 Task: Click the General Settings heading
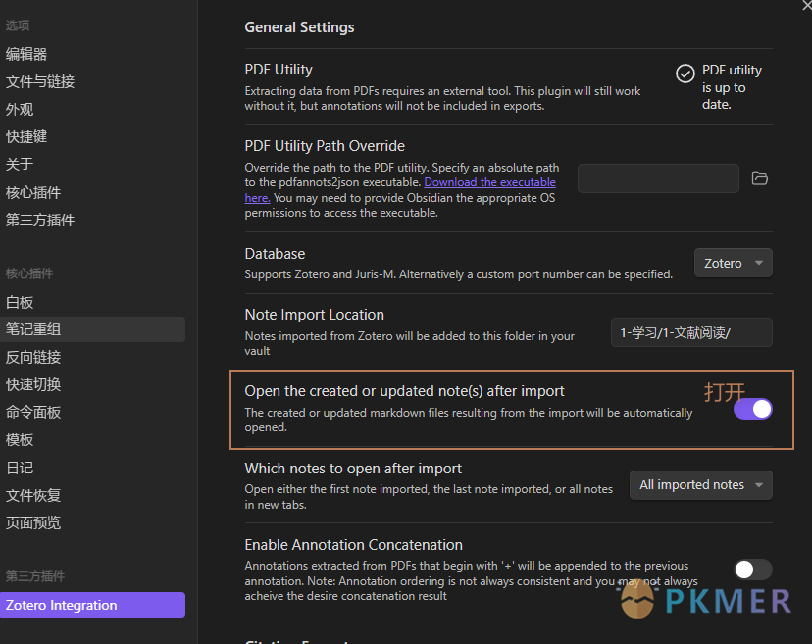299,27
